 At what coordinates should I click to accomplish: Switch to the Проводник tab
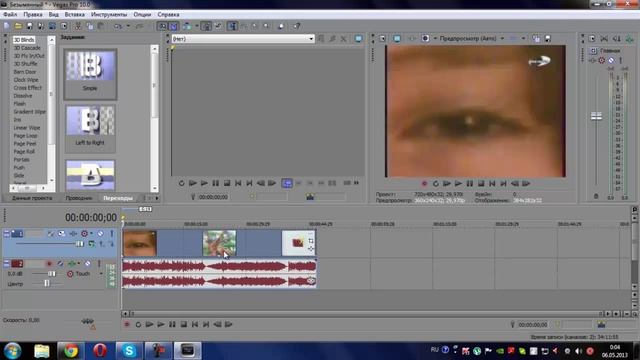coord(79,198)
